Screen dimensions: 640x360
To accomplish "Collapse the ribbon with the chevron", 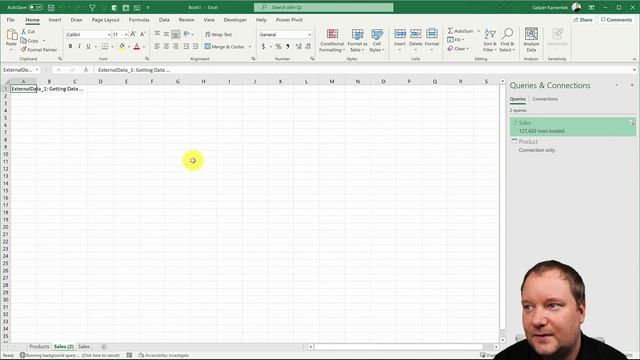I will (x=634, y=59).
